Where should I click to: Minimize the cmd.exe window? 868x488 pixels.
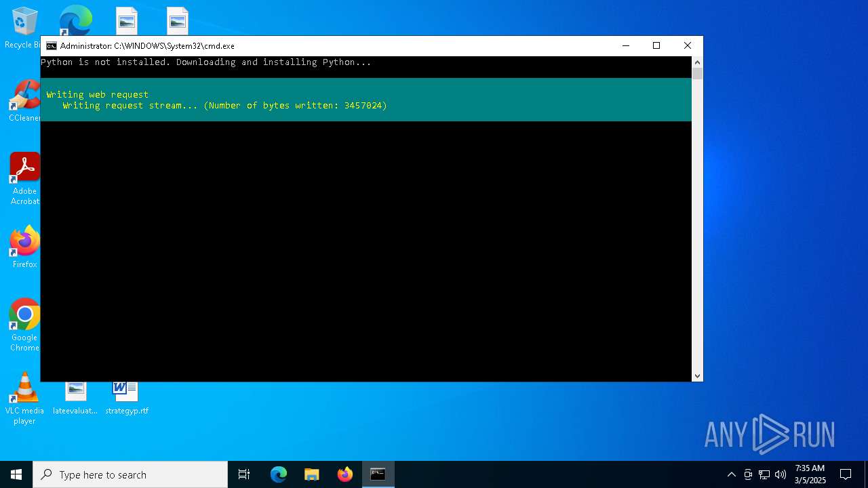tap(626, 46)
